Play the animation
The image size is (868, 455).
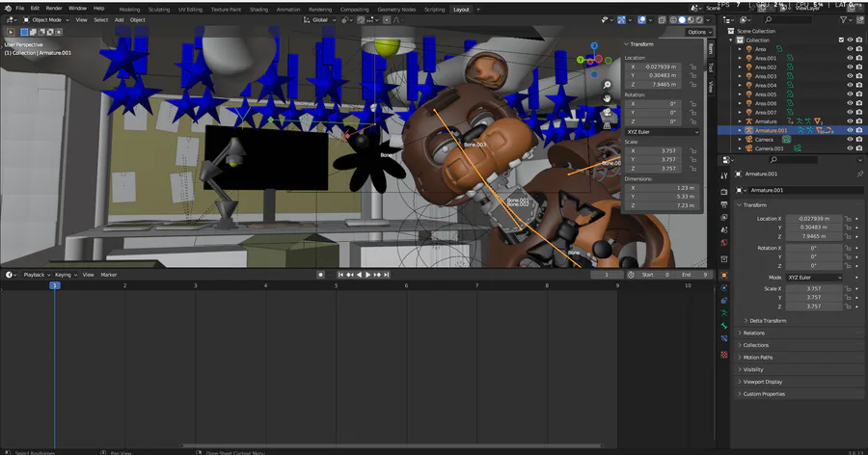[367, 275]
